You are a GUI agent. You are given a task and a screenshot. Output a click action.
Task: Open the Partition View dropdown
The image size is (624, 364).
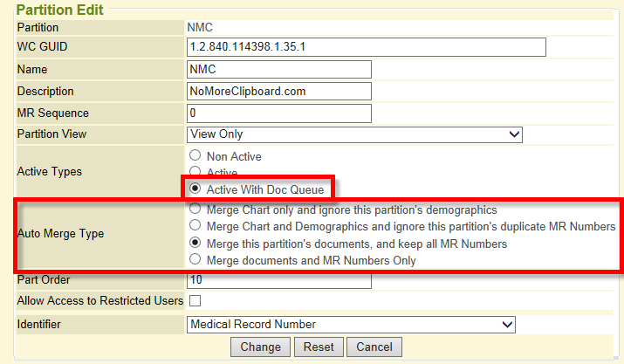(354, 134)
